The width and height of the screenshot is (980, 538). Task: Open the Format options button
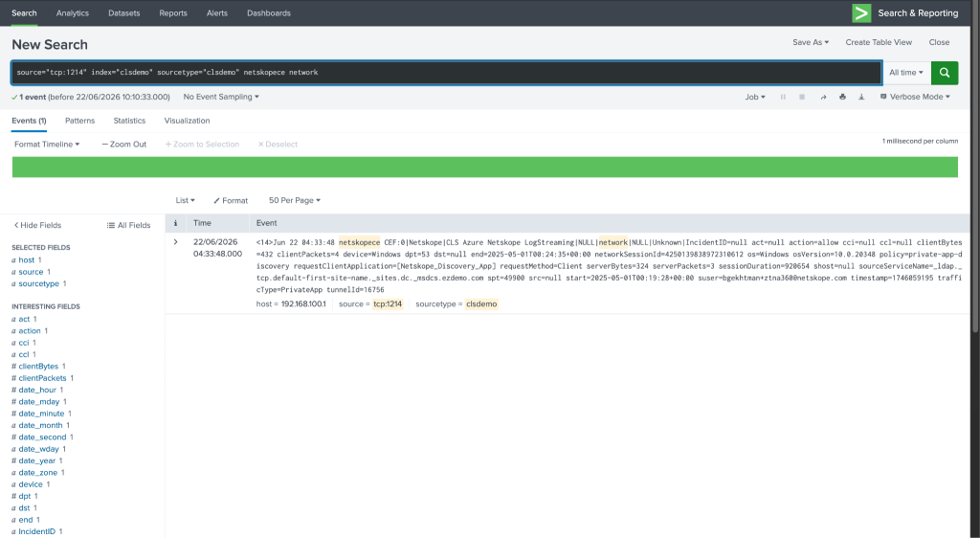231,201
